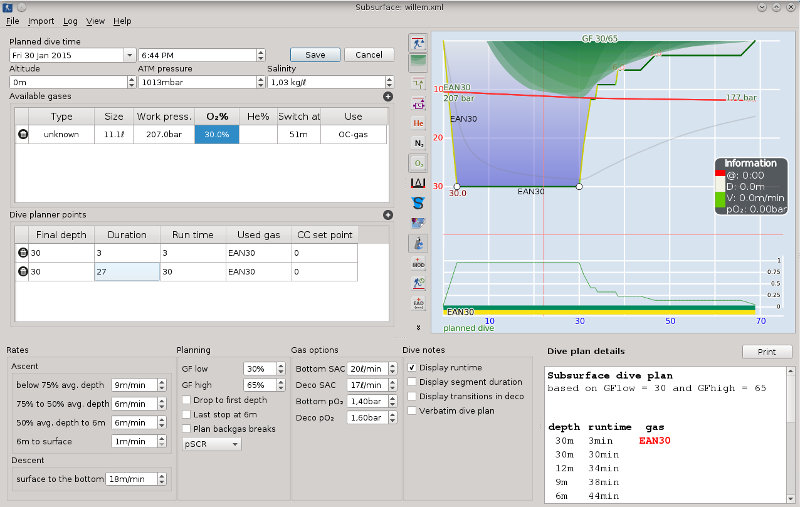This screenshot has width=800, height=507.
Task: Click the Subsurface app icon in title bar
Action: (x=8, y=7)
